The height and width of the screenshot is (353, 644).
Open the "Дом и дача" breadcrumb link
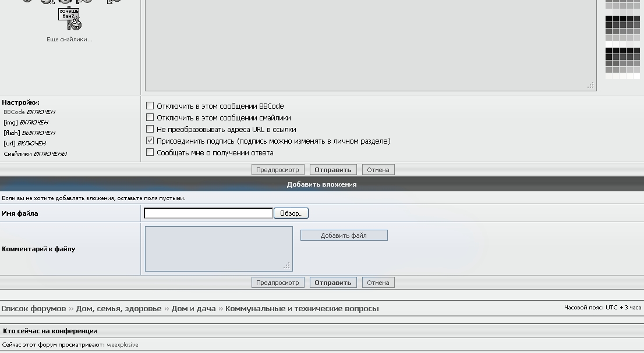pos(193,309)
